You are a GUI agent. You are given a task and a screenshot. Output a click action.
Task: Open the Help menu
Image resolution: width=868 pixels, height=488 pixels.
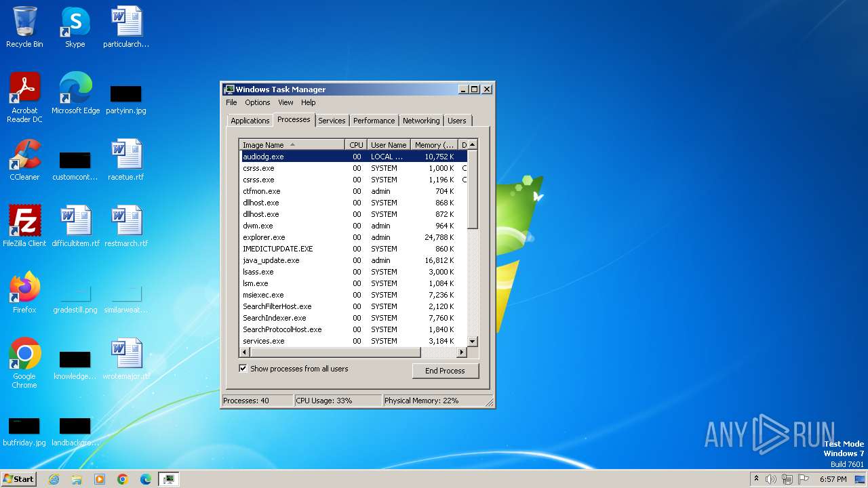(308, 102)
